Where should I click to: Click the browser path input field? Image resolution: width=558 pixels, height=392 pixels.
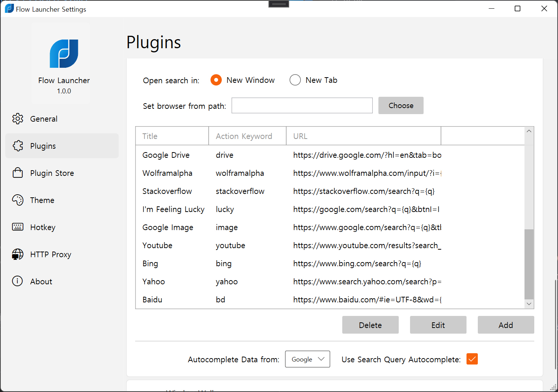pyautogui.click(x=302, y=105)
